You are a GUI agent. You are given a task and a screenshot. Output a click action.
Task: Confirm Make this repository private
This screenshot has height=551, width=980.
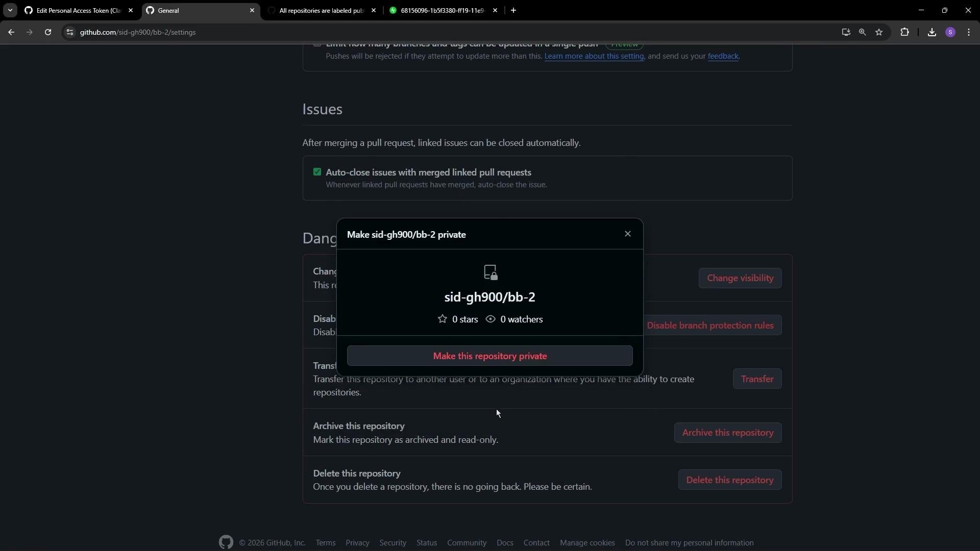pyautogui.click(x=489, y=356)
